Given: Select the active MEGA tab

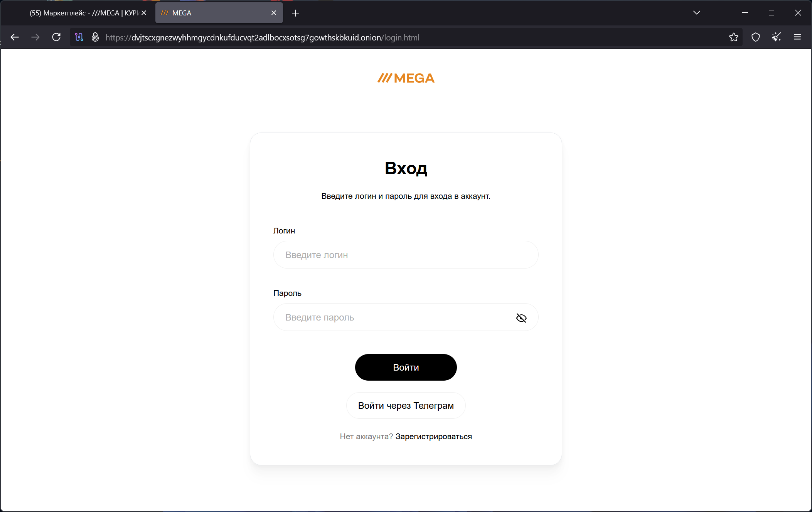Looking at the screenshot, I should click(216, 13).
